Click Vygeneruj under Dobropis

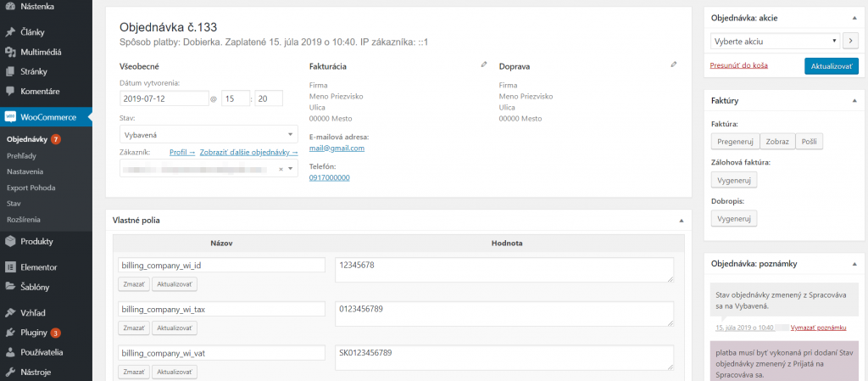pyautogui.click(x=733, y=219)
